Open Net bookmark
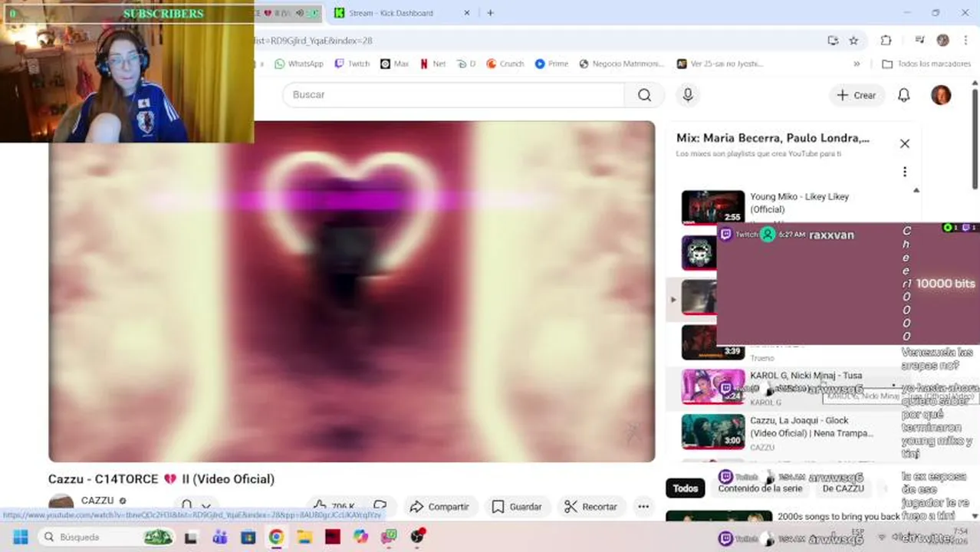Viewport: 980px width, 552px height. click(x=432, y=64)
